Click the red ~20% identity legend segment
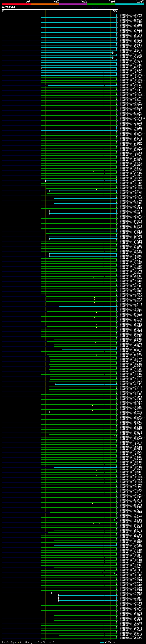The image size is (146, 644). pos(16,4)
